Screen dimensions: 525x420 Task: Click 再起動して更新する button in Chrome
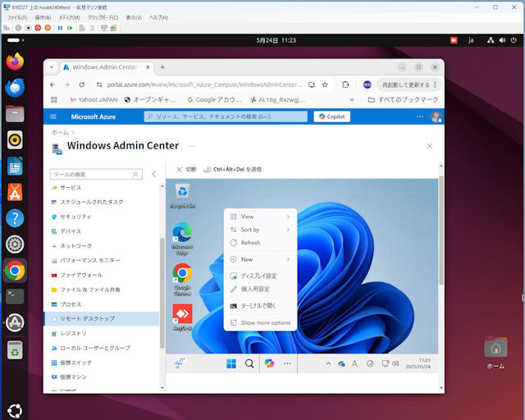tap(409, 84)
